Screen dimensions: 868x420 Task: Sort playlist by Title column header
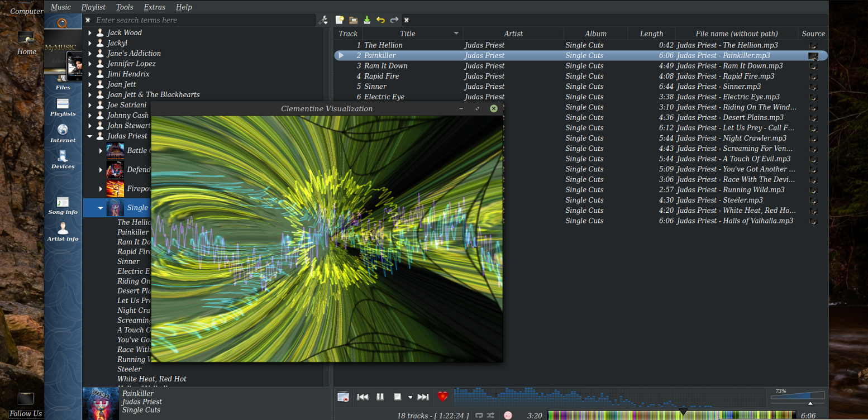pos(413,34)
